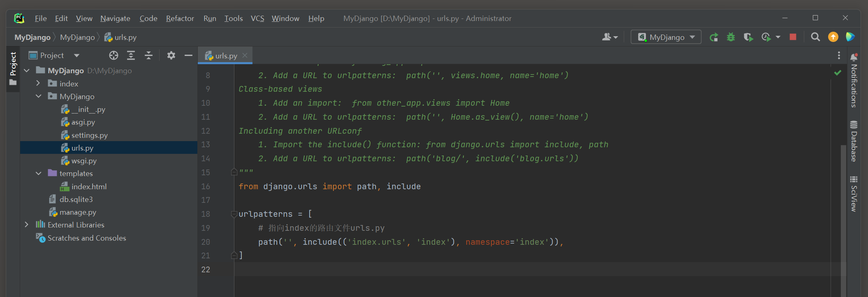Screen dimensions: 868x297
Task: Select urls.py in project tree
Action: pyautogui.click(x=109, y=148)
